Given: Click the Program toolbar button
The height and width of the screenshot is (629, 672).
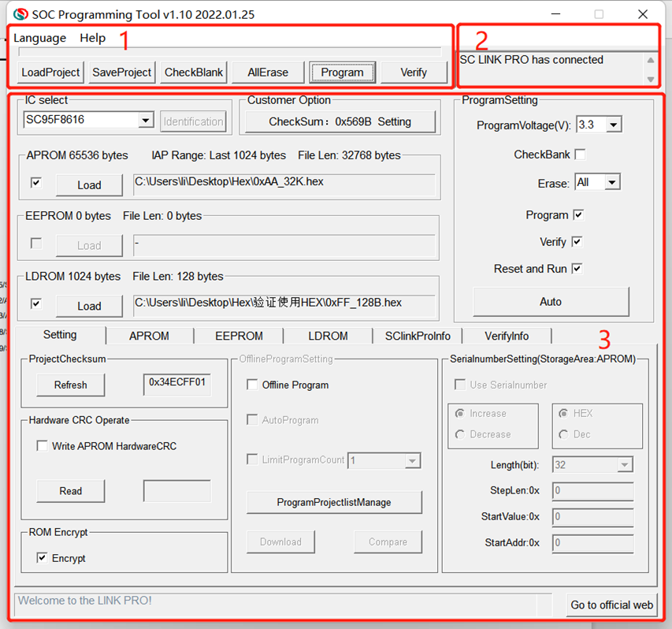Looking at the screenshot, I should (343, 72).
